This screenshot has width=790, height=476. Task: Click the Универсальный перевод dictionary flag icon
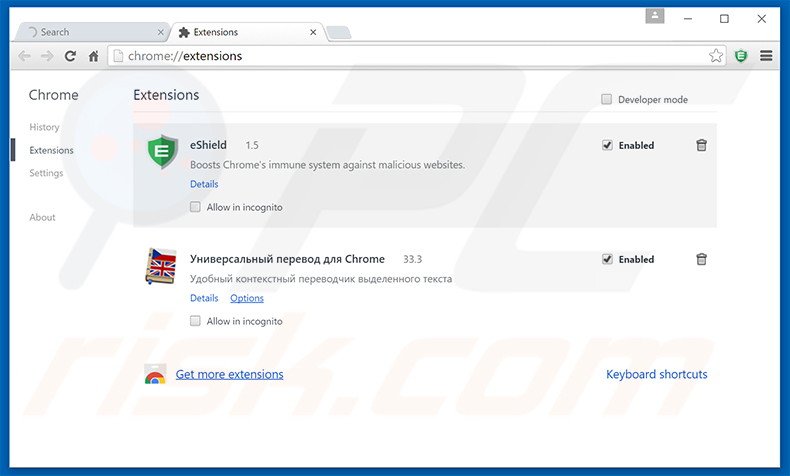click(x=161, y=266)
